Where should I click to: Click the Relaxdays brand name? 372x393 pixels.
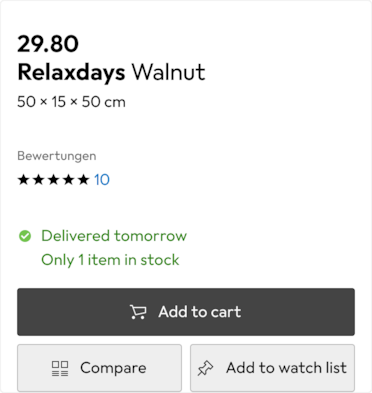coord(71,73)
